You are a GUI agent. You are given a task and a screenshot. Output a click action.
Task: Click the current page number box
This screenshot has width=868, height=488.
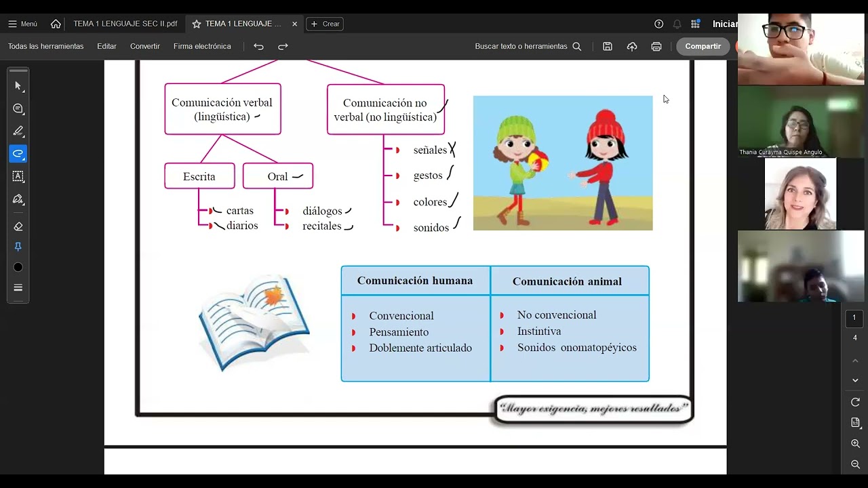click(x=854, y=318)
